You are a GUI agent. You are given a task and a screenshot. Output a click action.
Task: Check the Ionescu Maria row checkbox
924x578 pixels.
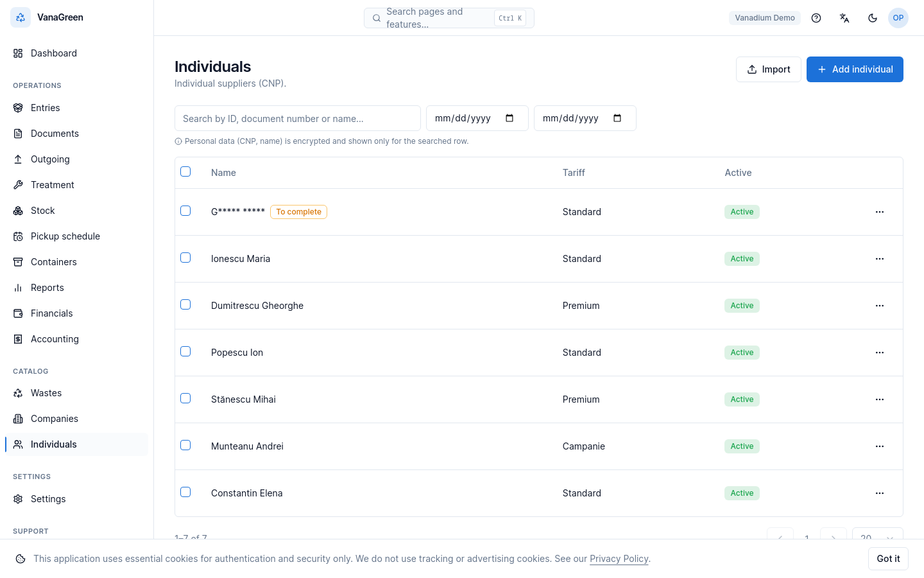(185, 258)
